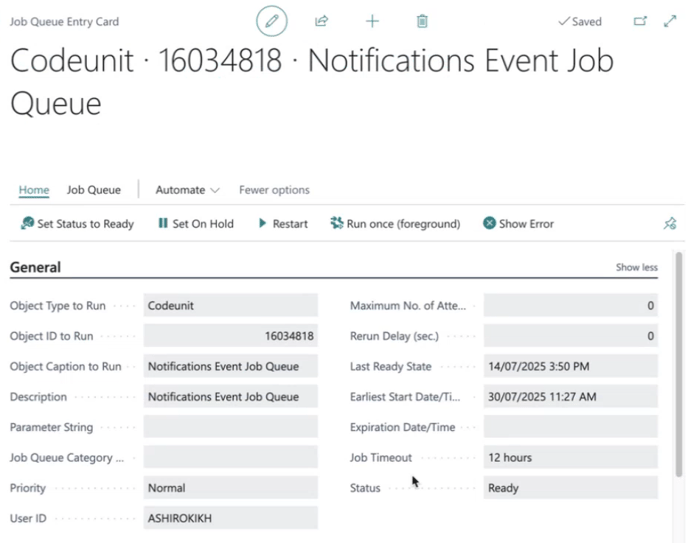Click the Object Type to Run field
The width and height of the screenshot is (688, 543).
pyautogui.click(x=230, y=305)
